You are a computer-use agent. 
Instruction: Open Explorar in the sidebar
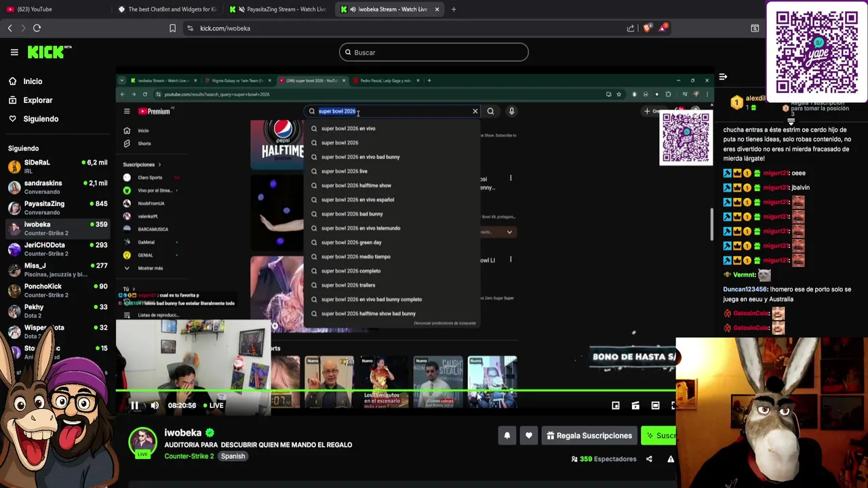[x=38, y=100]
